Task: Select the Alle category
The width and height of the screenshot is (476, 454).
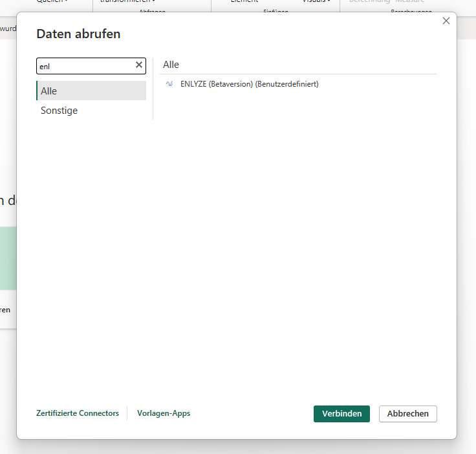Action: [x=91, y=91]
